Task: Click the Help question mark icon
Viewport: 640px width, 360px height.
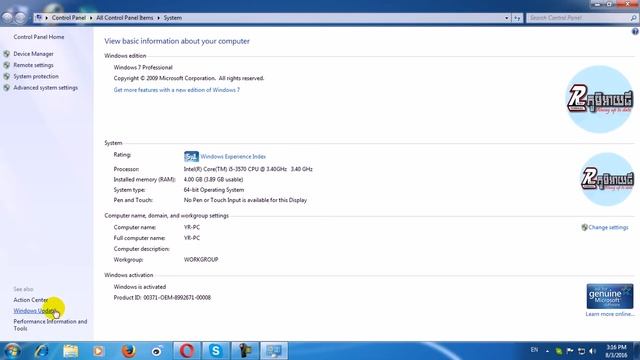Action: [x=635, y=31]
